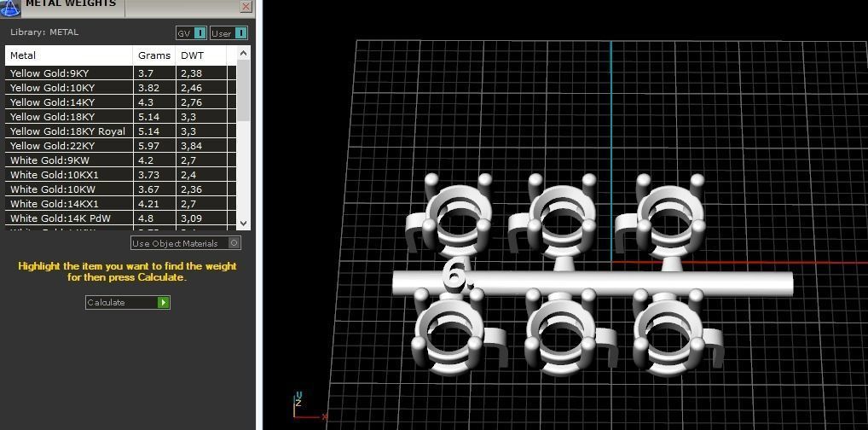868x430 pixels.
Task: Select Yellow Gold:14KY row
Action: [x=120, y=102]
